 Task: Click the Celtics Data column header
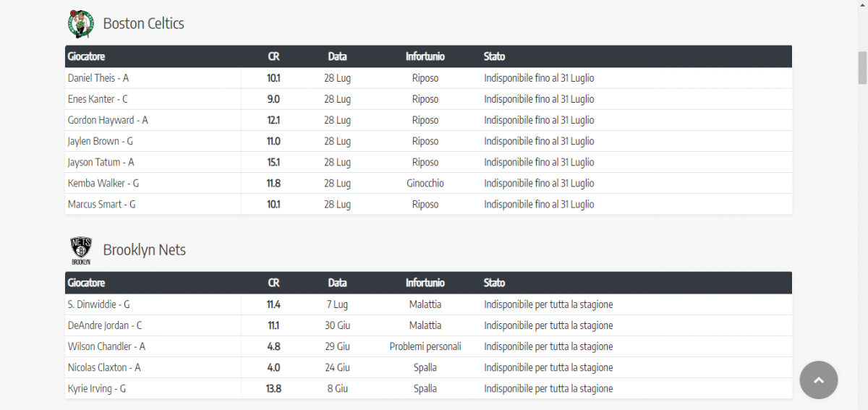pos(337,56)
